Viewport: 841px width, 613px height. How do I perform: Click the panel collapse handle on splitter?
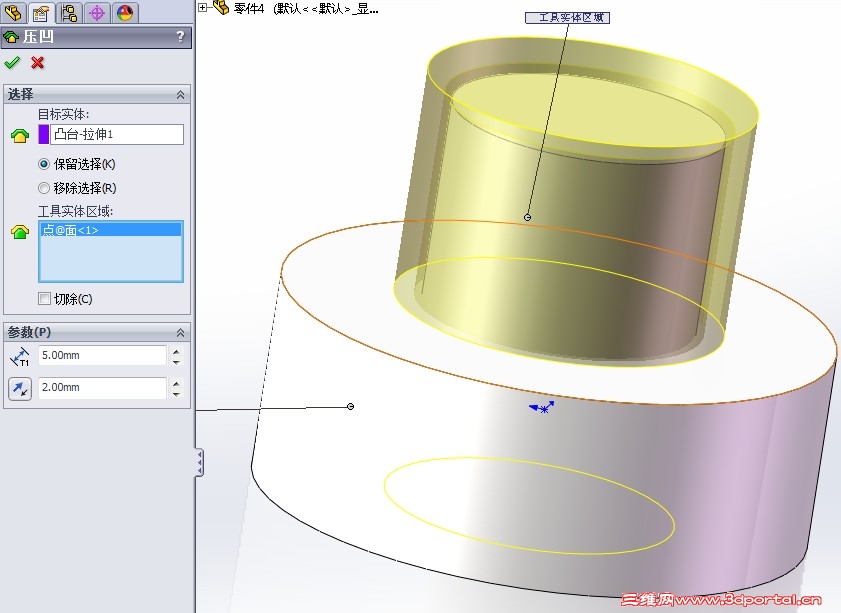pyautogui.click(x=200, y=463)
